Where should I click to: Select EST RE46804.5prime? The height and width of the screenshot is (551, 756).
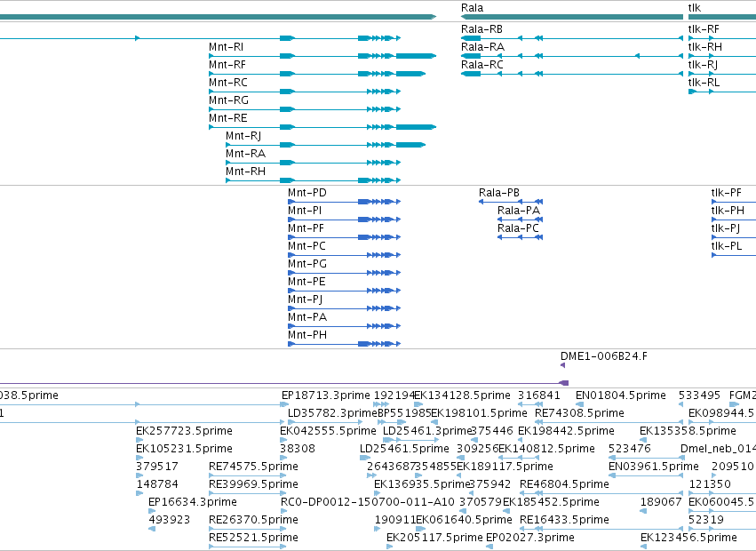point(565,485)
